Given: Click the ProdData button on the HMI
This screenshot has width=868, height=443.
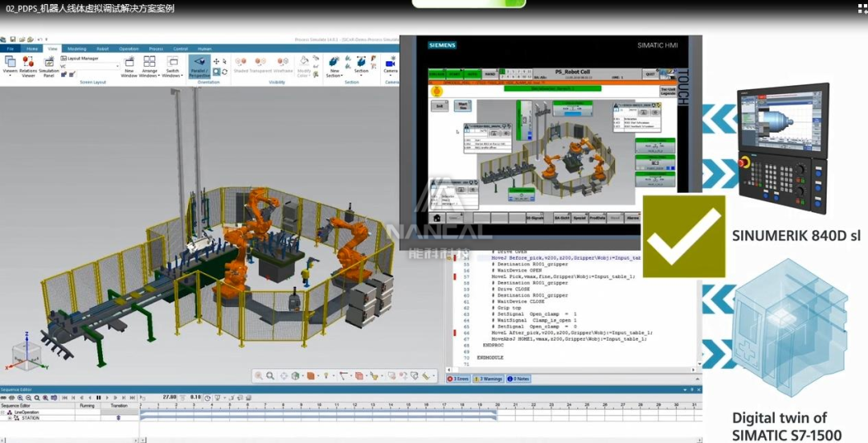Looking at the screenshot, I should tap(597, 218).
